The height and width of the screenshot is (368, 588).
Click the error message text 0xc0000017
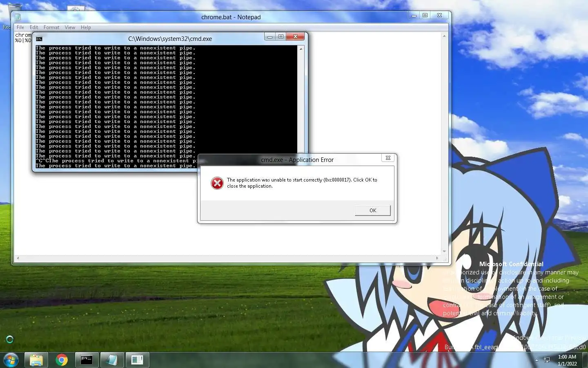point(302,183)
